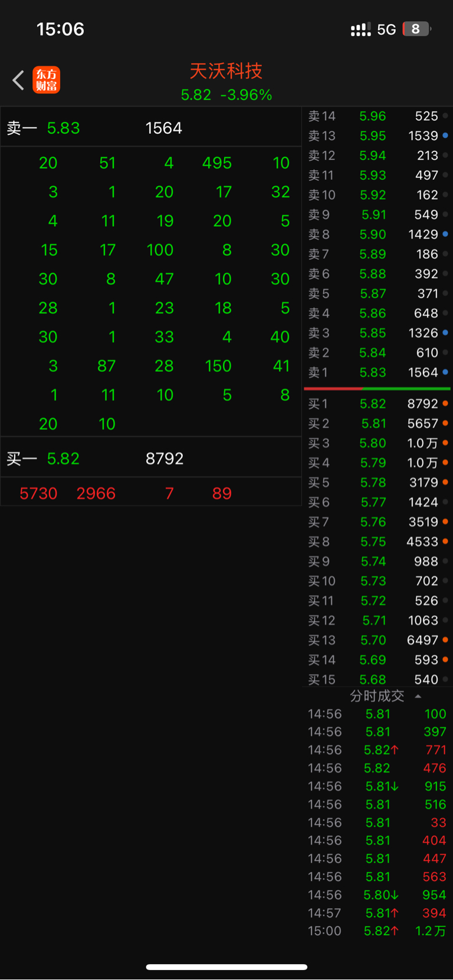Select the 卖12 row at 5.94

(377, 156)
